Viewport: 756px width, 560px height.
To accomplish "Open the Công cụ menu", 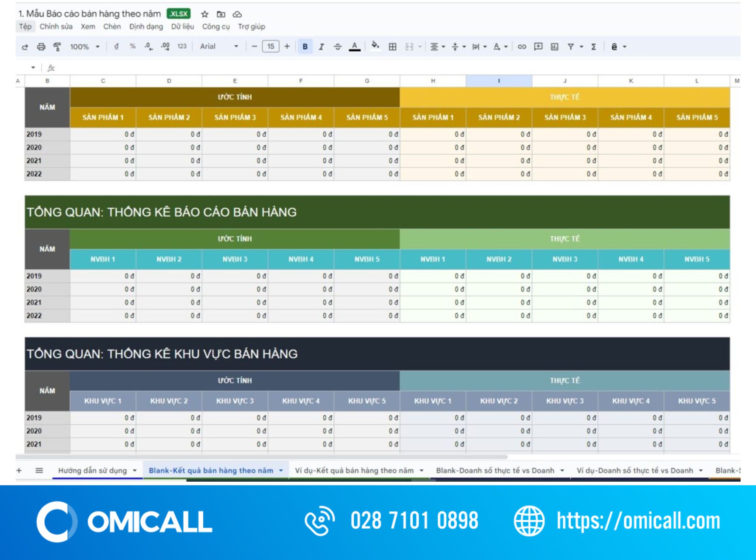I will pos(216,27).
